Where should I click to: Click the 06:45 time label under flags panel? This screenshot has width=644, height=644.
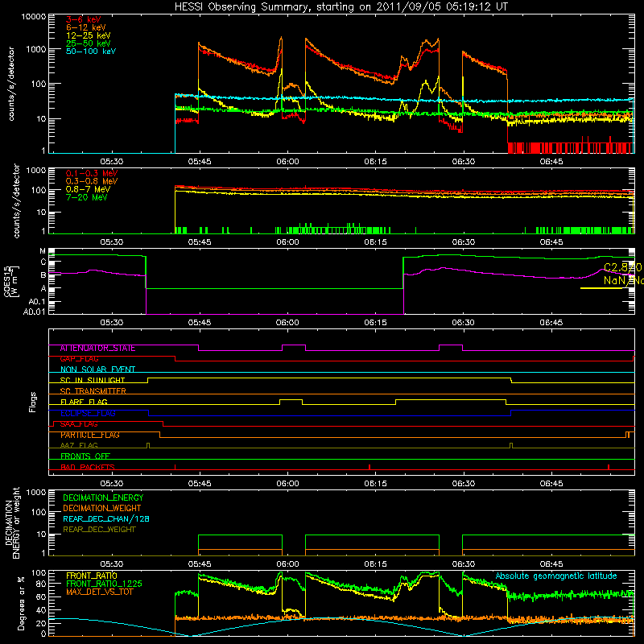tap(551, 484)
